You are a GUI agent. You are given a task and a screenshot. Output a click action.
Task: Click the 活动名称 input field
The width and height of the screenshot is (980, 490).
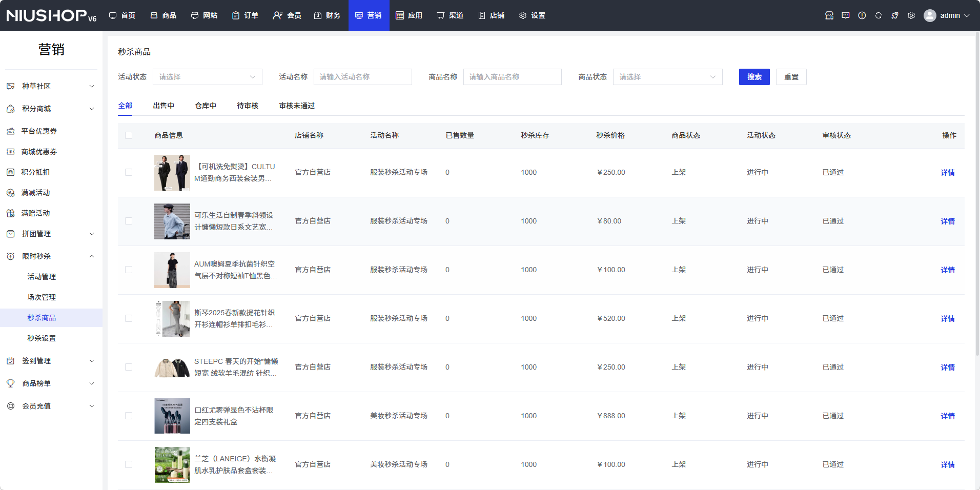[362, 77]
